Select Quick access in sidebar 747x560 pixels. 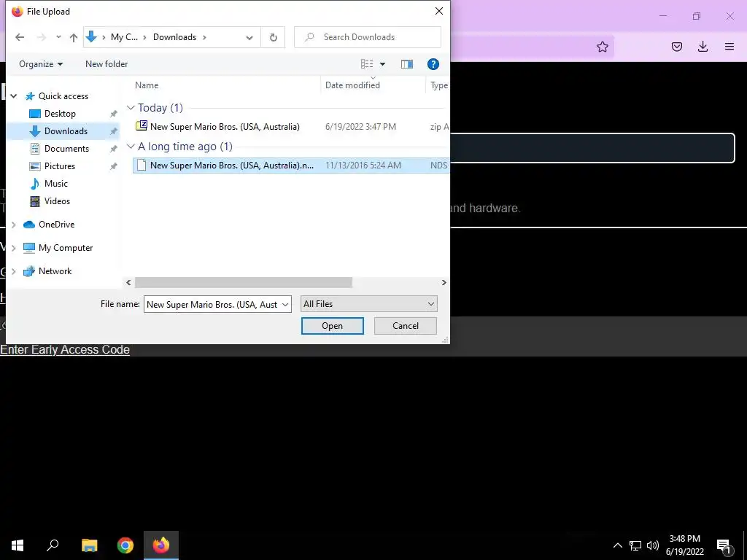point(63,96)
